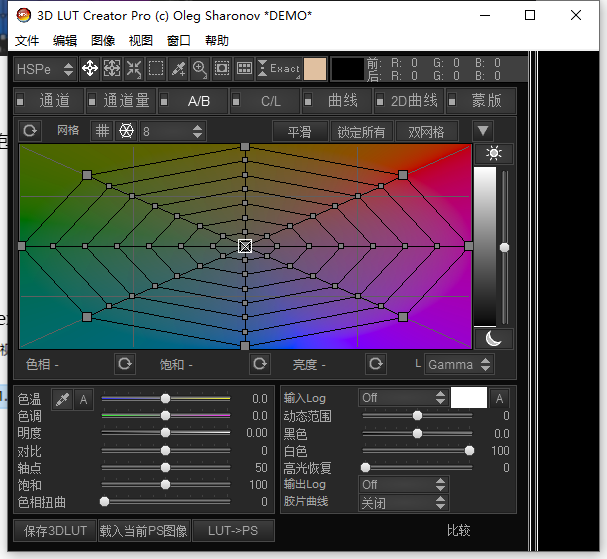The height and width of the screenshot is (559, 607).
Task: Toggle the 2D曲线 tab checkbox
Action: pos(380,101)
